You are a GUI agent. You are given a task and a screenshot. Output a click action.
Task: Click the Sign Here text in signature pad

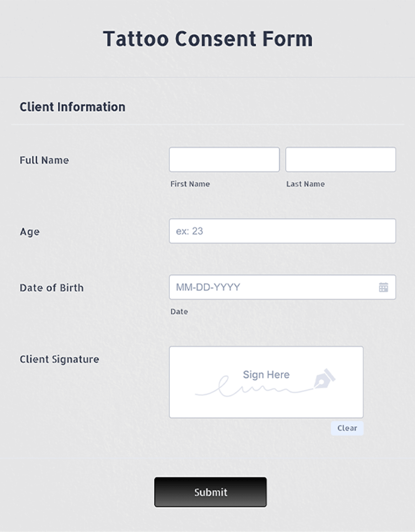(266, 374)
